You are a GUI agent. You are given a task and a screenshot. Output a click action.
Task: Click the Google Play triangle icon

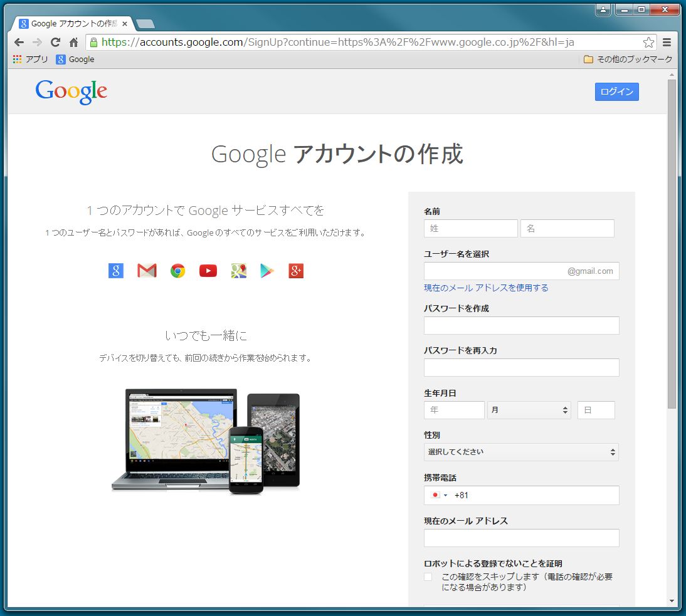[267, 271]
